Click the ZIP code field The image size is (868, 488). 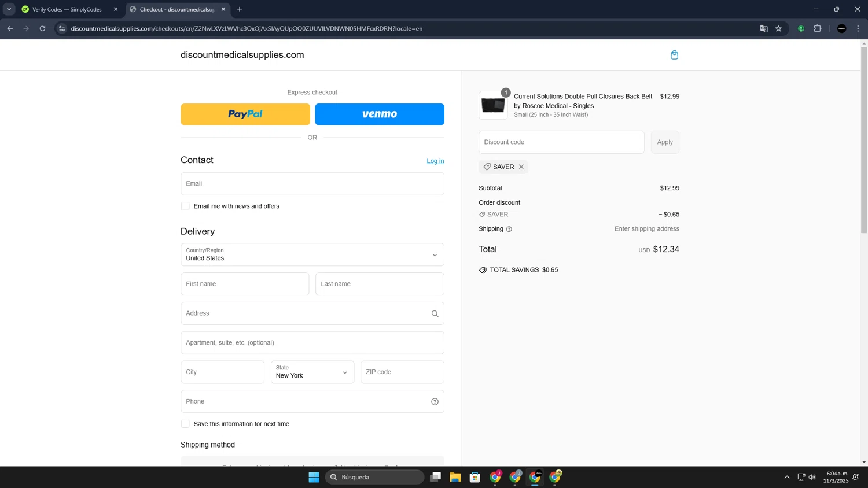402,372
